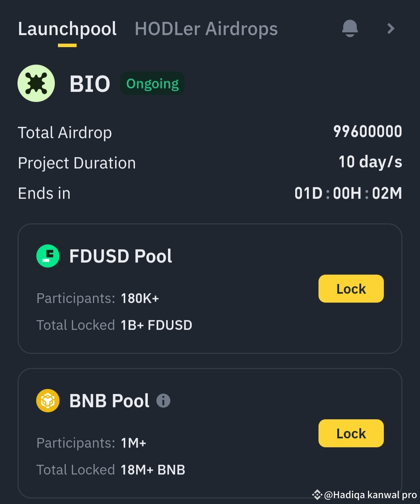Select the BNB Pool heading
This screenshot has height=504, width=420.
109,401
